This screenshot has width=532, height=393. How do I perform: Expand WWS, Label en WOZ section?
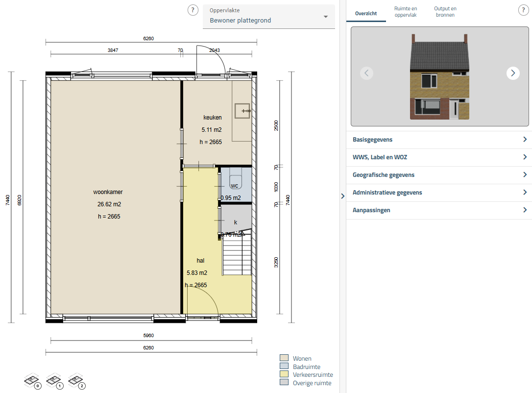click(439, 157)
